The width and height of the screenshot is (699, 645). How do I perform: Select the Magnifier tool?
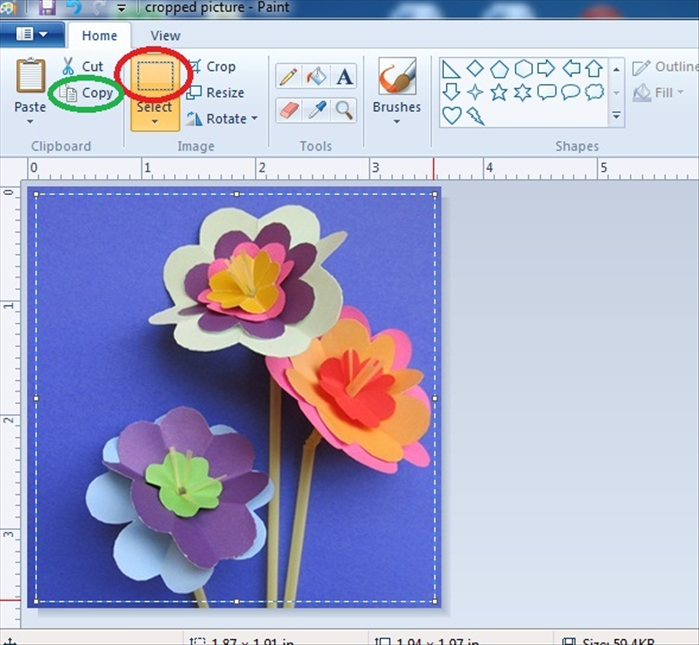point(344,110)
